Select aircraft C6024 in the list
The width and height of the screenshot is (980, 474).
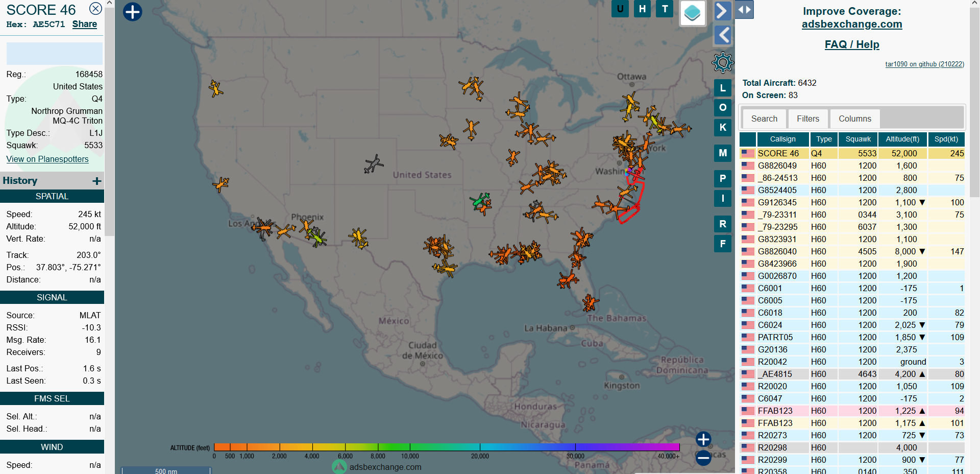(852, 325)
